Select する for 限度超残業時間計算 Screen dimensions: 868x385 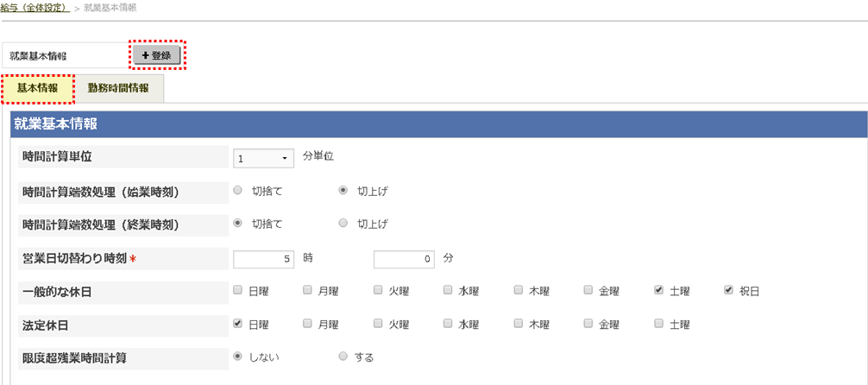pyautogui.click(x=343, y=357)
